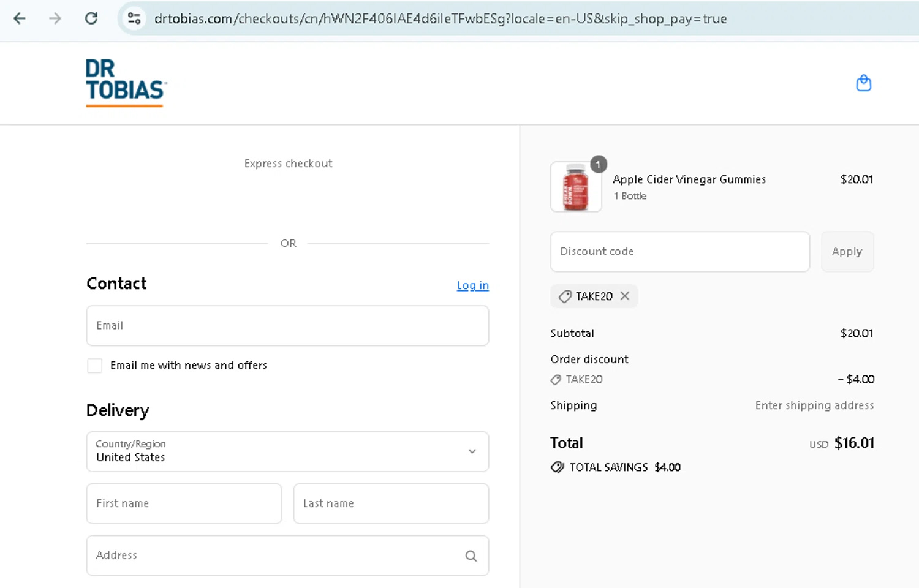This screenshot has height=588, width=919.
Task: Click the Enter shipping address text
Action: click(x=814, y=405)
